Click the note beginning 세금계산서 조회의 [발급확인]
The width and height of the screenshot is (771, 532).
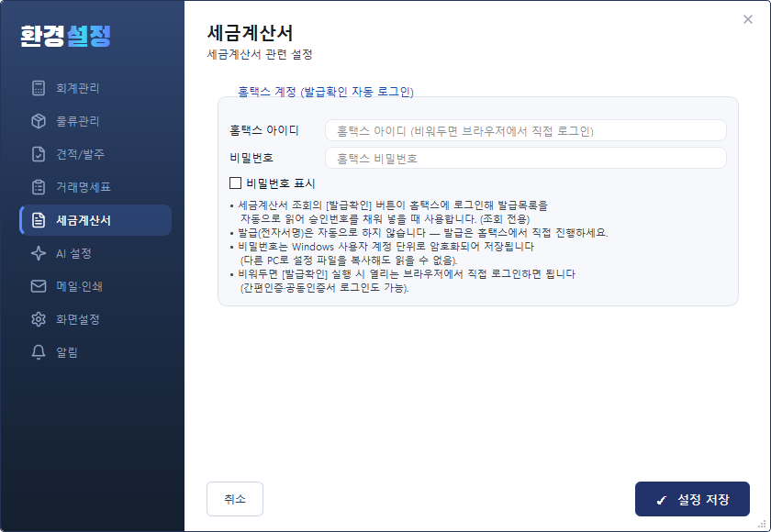point(389,212)
